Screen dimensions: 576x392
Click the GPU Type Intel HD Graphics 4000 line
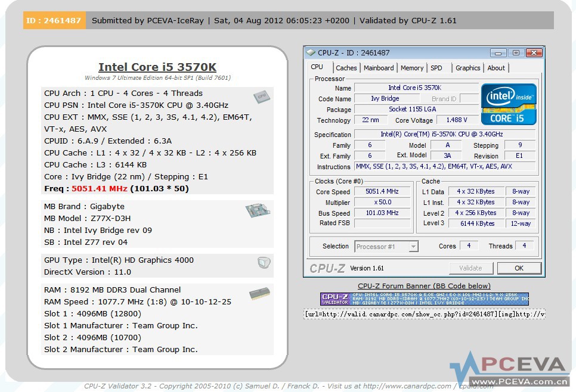[x=119, y=260]
